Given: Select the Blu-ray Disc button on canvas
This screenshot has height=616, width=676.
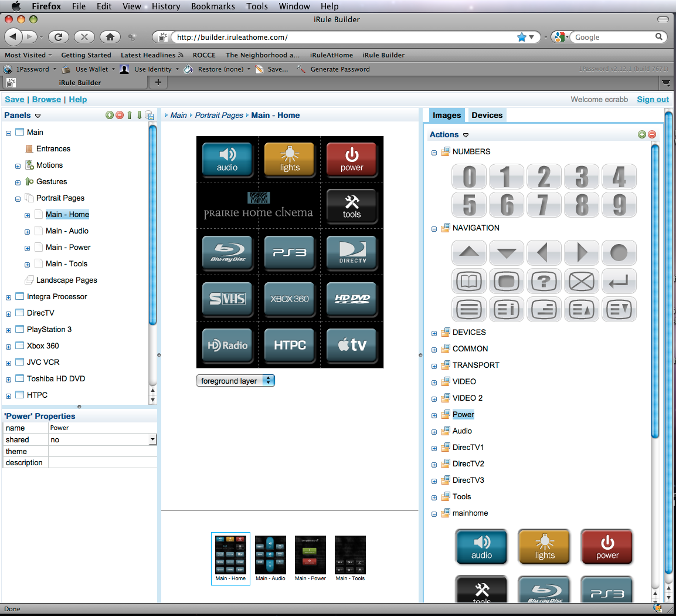Looking at the screenshot, I should coord(227,253).
